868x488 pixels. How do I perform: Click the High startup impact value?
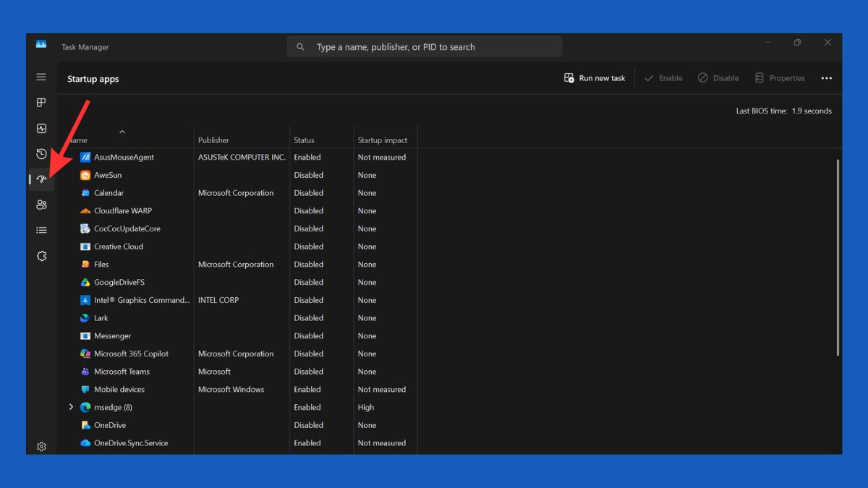coord(366,407)
